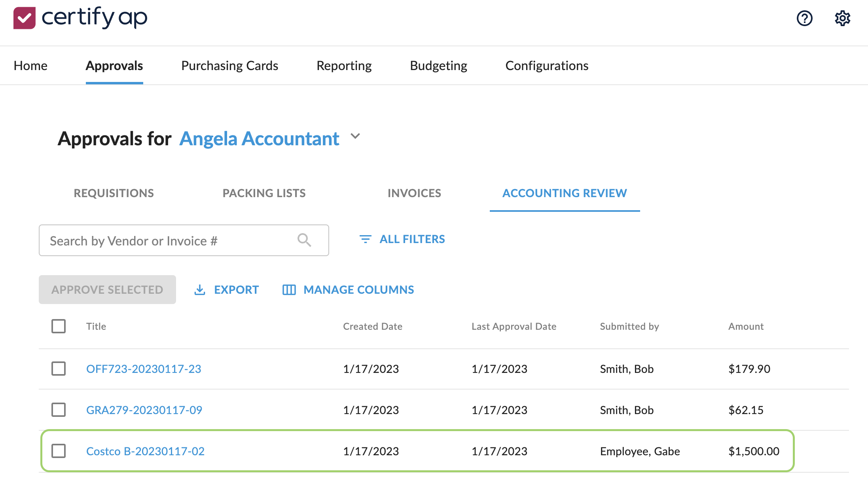This screenshot has width=868, height=479.
Task: Click the $179.90 amount cell
Action: pyautogui.click(x=749, y=369)
